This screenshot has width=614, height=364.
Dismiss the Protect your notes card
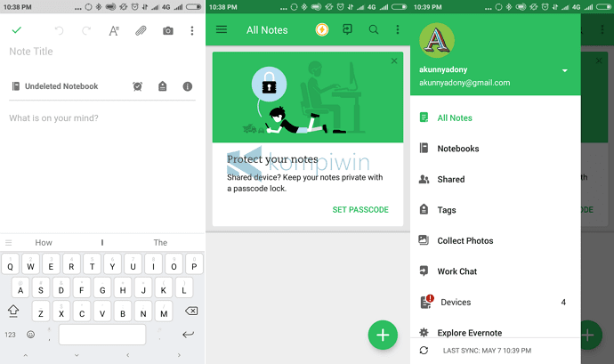pyautogui.click(x=394, y=61)
